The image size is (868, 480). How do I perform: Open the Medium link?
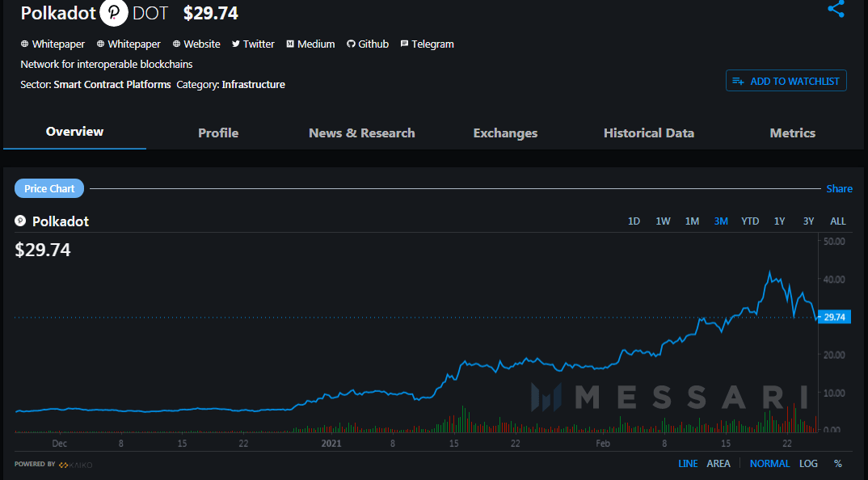[310, 44]
